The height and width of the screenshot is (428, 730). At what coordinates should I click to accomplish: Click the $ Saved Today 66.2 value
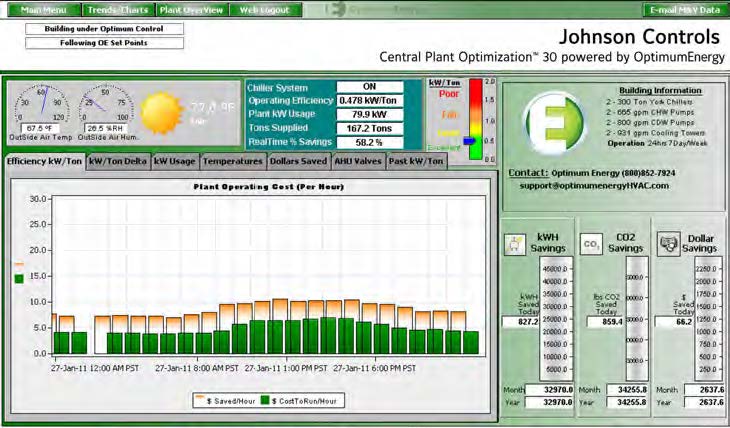tap(674, 322)
